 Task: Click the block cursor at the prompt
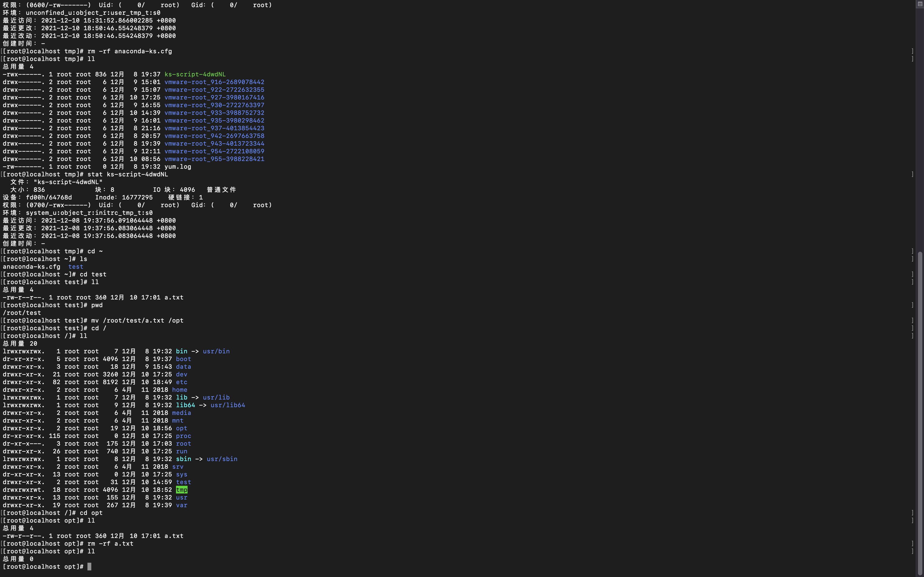coord(89,567)
